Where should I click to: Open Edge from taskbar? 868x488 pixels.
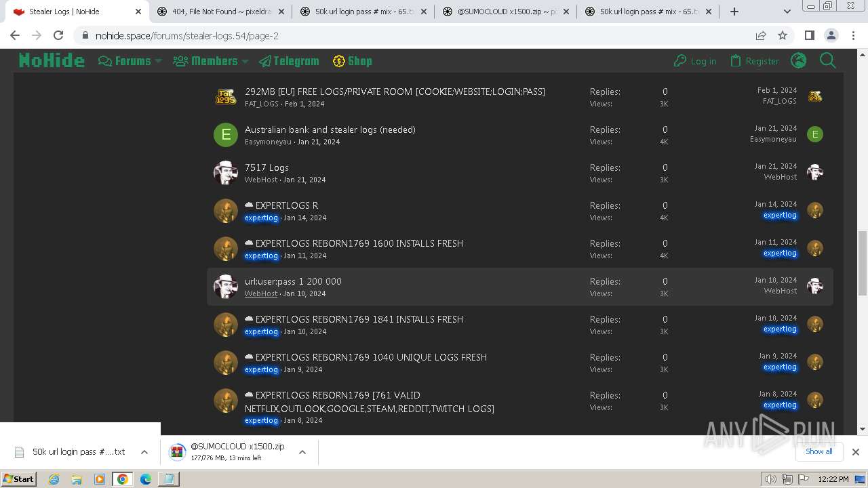(x=145, y=479)
